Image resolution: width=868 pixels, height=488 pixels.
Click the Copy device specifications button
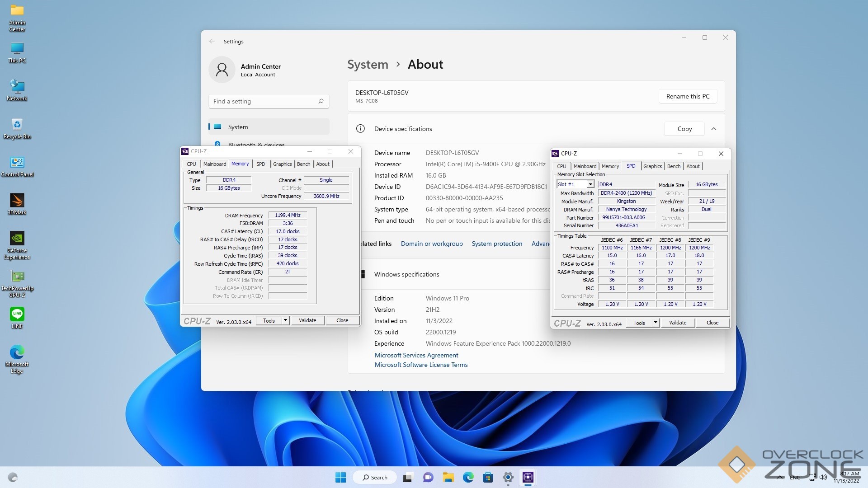point(684,129)
